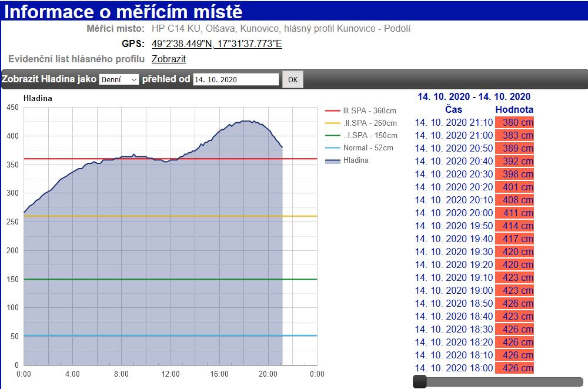
Task: Click the Normal - 52cm legend entry
Action: [x=368, y=148]
